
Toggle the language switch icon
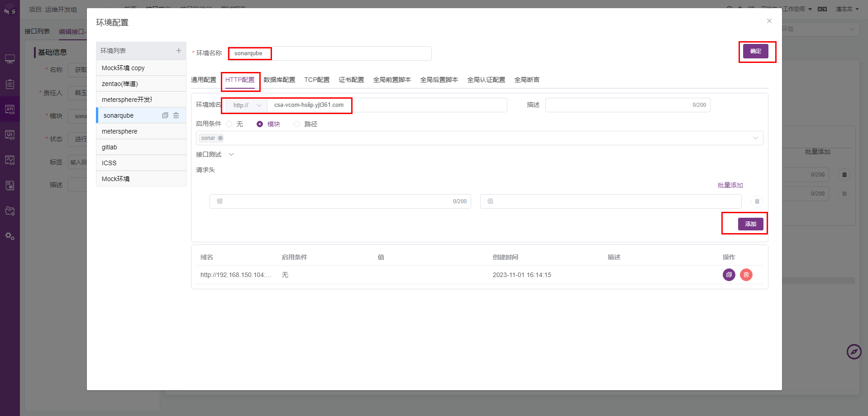point(822,9)
